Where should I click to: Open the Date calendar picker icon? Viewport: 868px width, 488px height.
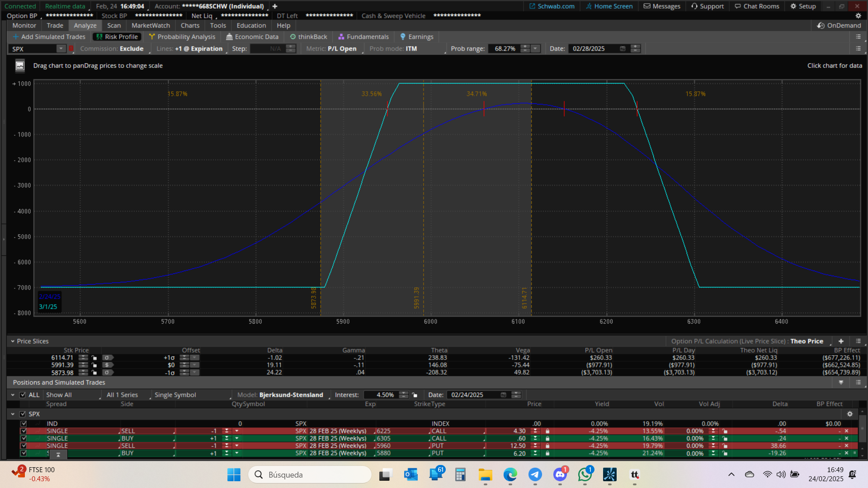(x=623, y=49)
